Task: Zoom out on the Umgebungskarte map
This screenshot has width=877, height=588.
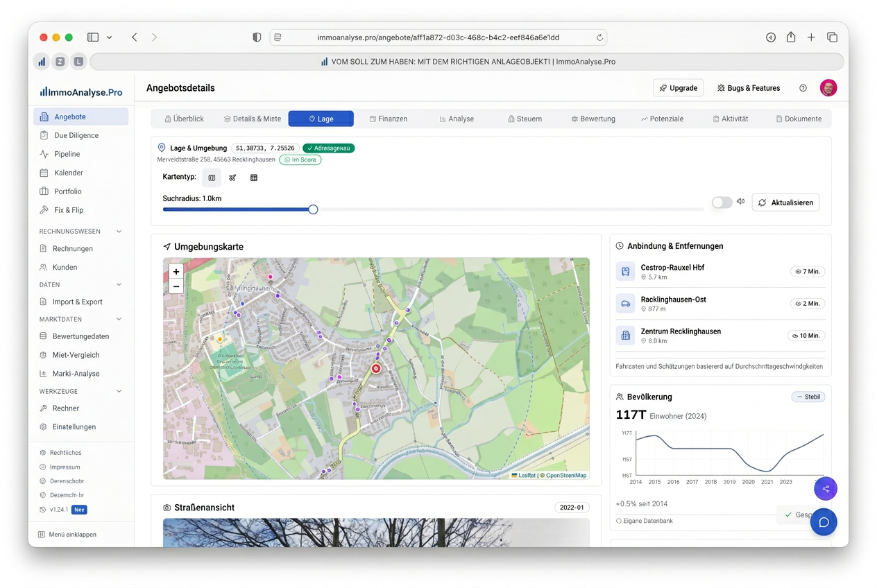Action: pos(176,286)
